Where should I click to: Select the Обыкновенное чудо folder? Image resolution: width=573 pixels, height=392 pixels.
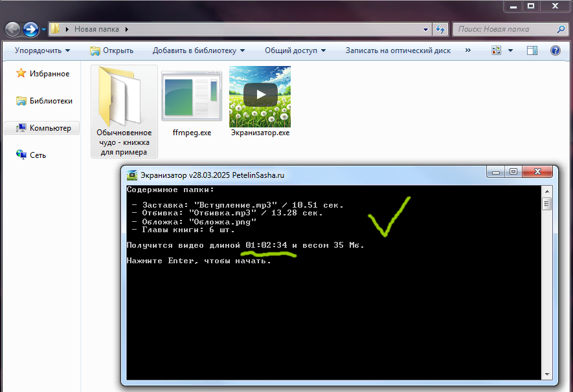pyautogui.click(x=124, y=97)
